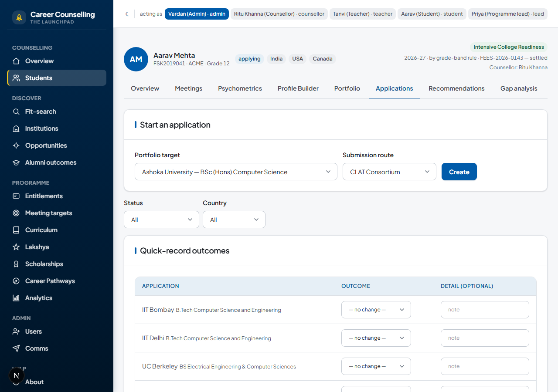
Task: Open the Status filter dropdown
Action: pyautogui.click(x=161, y=220)
